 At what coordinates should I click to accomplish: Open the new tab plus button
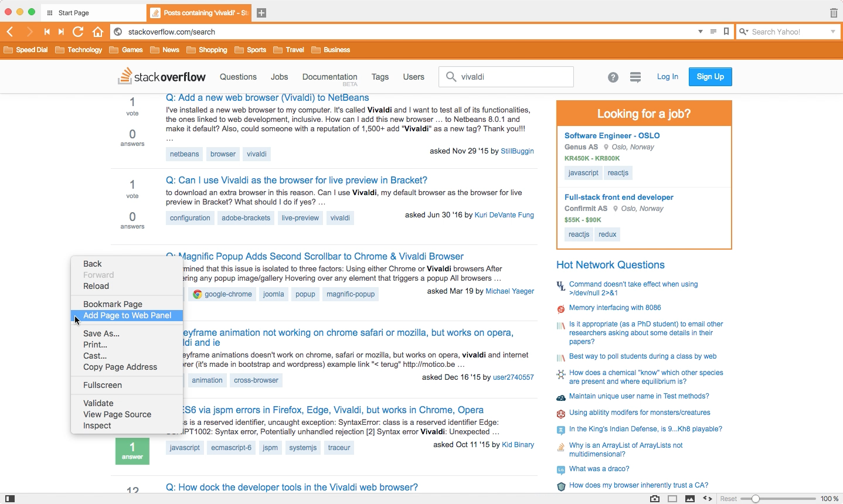point(261,13)
